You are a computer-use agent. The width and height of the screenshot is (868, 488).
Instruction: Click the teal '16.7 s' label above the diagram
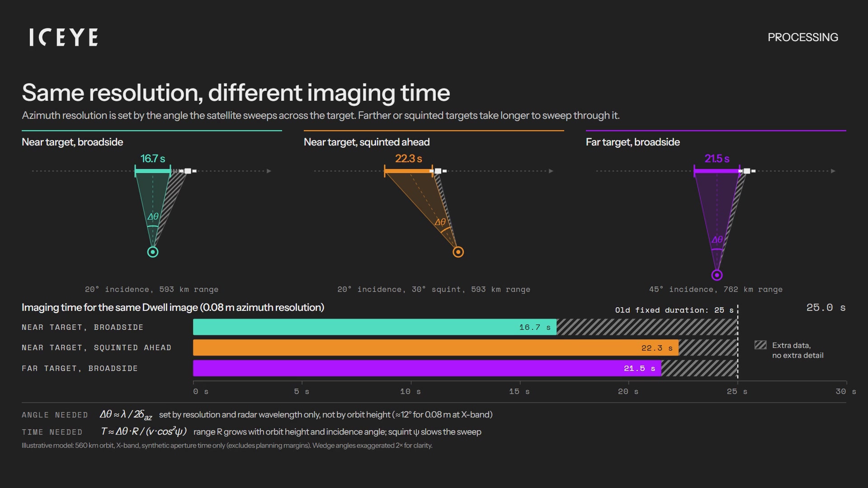click(x=153, y=159)
